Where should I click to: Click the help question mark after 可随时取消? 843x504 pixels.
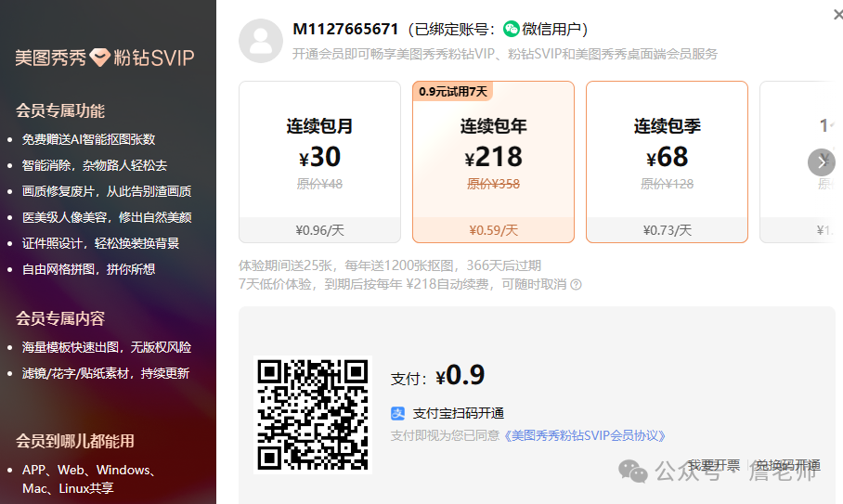coord(576,285)
